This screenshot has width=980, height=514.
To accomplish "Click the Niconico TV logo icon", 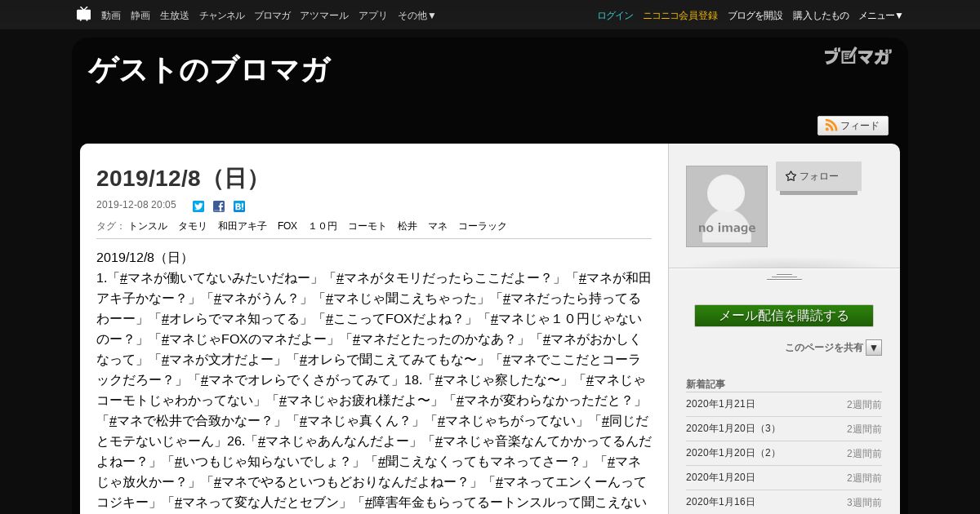I will click(83, 14).
